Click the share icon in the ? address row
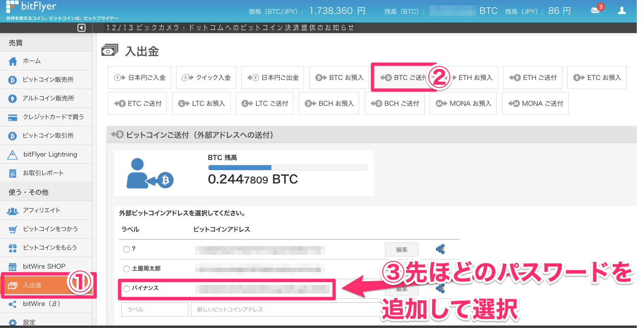The image size is (644, 328). [x=440, y=249]
